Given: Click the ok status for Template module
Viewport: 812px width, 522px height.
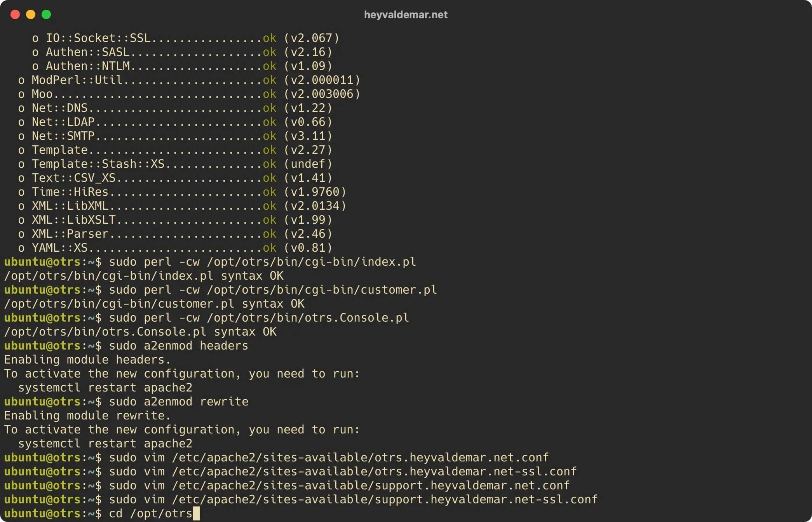Looking at the screenshot, I should (x=270, y=150).
